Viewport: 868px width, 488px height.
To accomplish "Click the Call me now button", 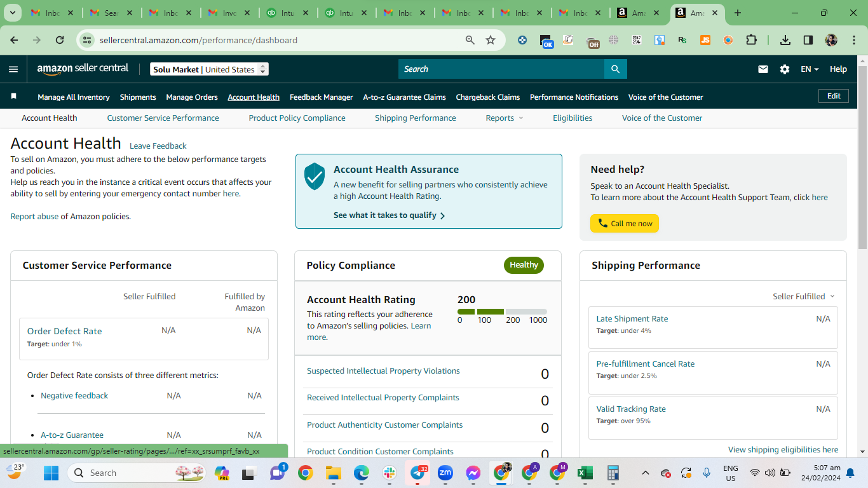I will [625, 224].
